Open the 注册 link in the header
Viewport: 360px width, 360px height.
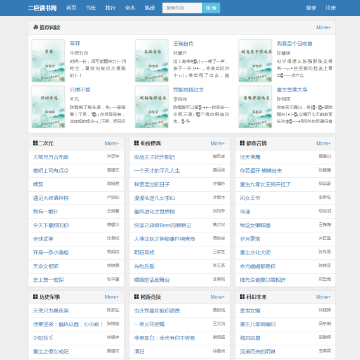pyautogui.click(x=331, y=8)
